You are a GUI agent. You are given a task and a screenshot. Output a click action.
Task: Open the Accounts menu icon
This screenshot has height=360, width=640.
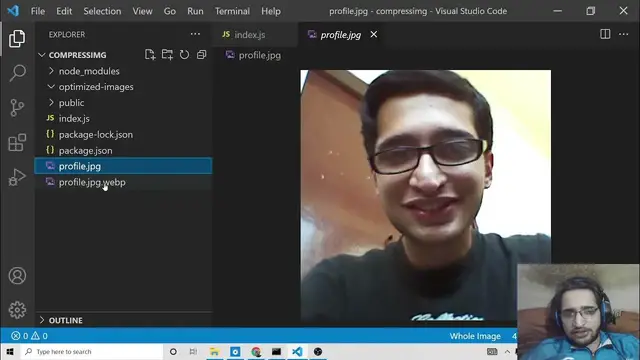coord(17,276)
